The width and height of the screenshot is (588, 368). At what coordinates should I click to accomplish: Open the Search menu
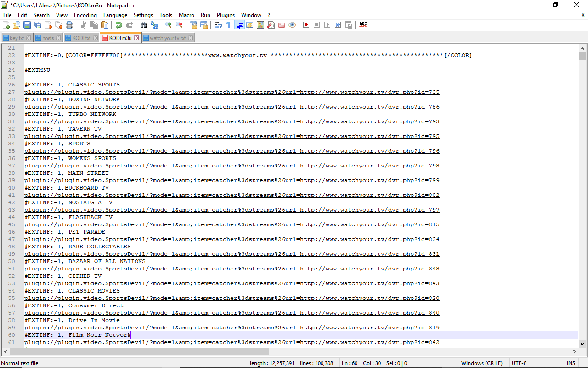(x=41, y=15)
